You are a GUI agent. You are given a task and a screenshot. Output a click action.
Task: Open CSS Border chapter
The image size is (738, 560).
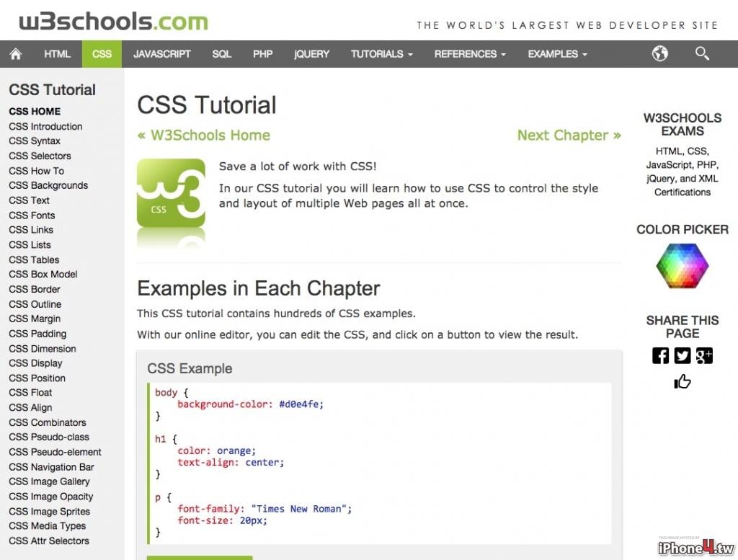tap(35, 290)
